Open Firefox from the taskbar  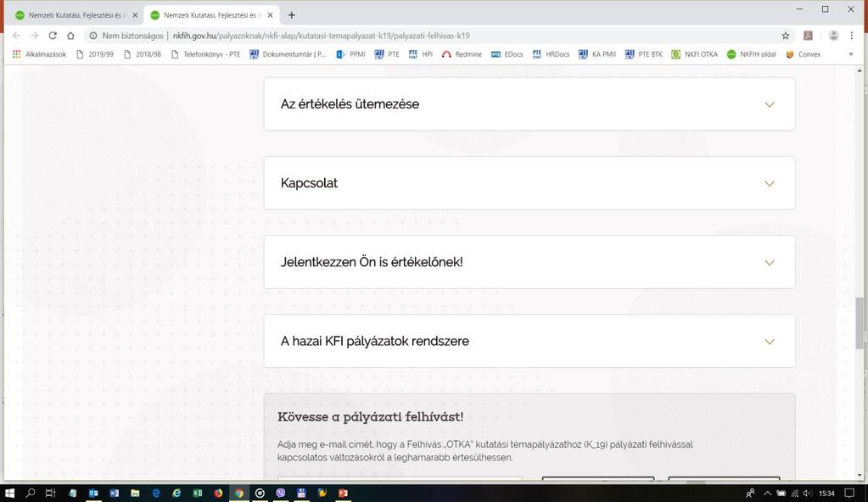(218, 494)
